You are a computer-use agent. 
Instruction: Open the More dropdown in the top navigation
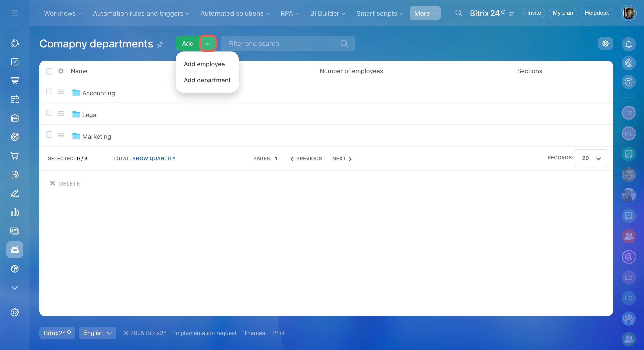pyautogui.click(x=425, y=13)
